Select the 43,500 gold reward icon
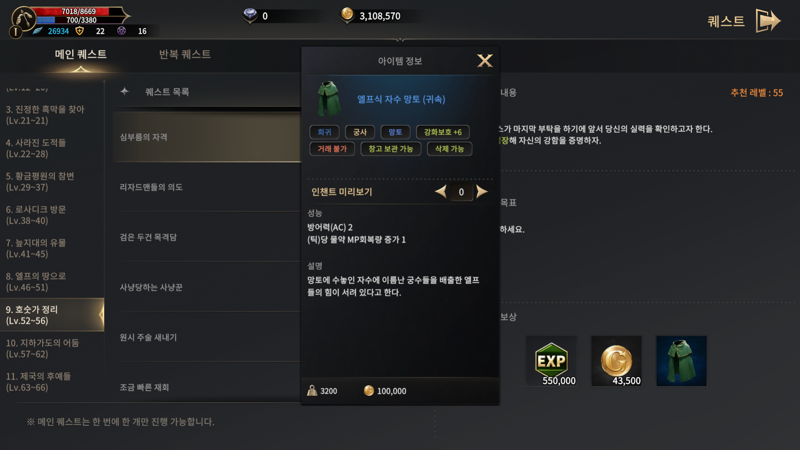 pos(616,361)
